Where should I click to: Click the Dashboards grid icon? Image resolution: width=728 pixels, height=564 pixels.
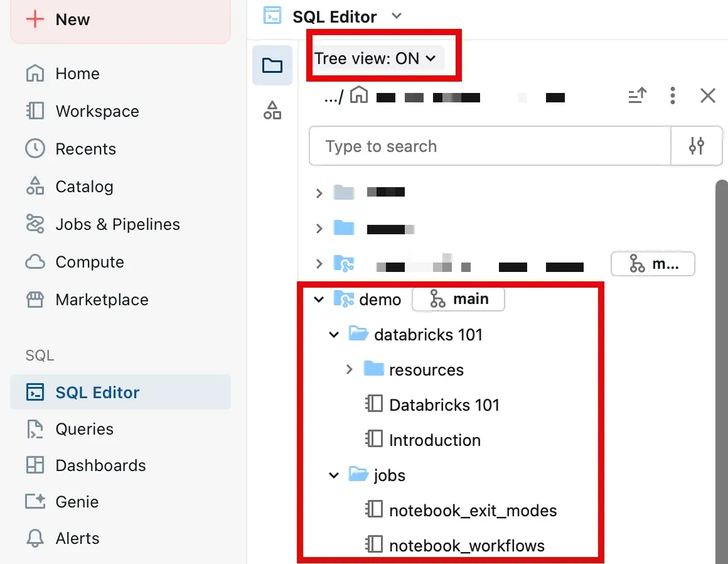(35, 465)
